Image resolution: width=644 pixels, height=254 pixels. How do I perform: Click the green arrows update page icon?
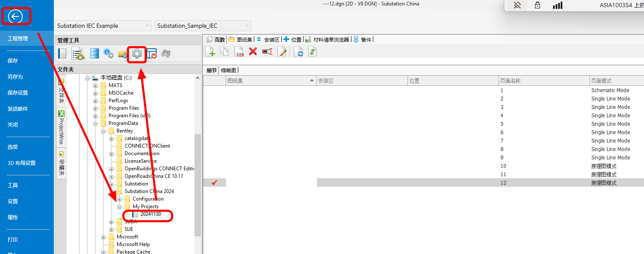[312, 52]
